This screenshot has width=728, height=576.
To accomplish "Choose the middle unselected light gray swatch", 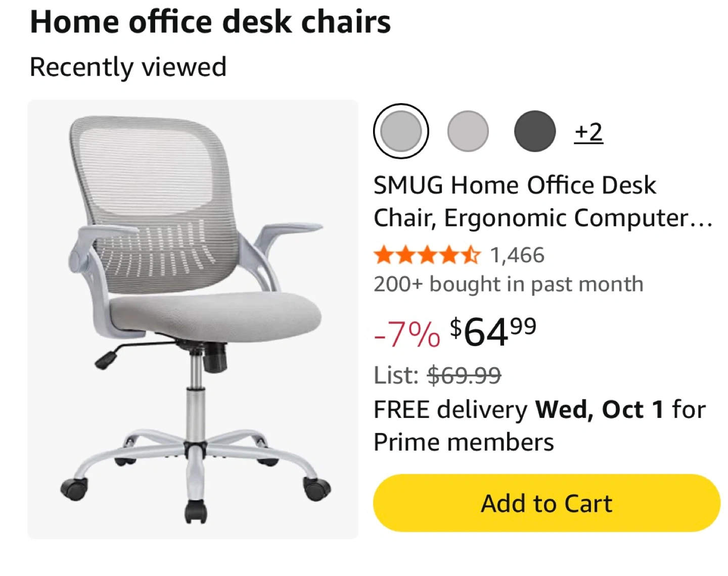I will (468, 131).
